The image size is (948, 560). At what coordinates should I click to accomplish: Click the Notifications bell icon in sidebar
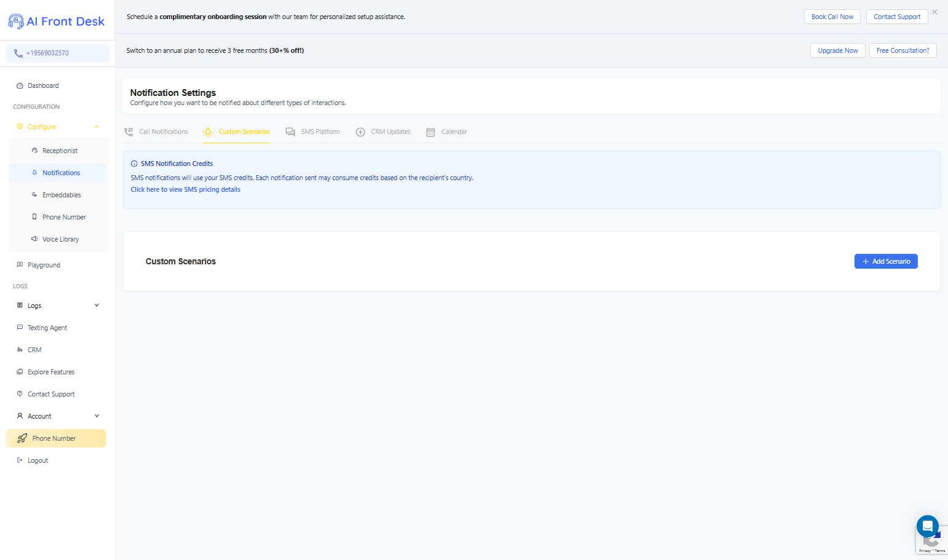pos(34,173)
